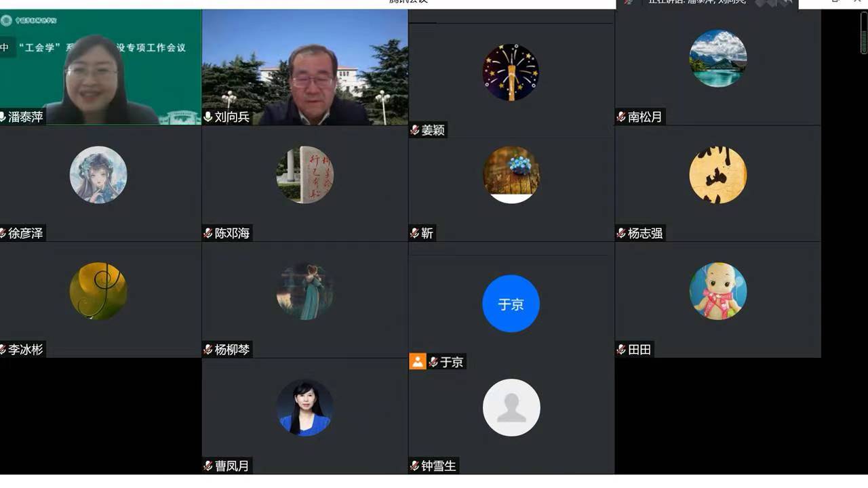Click the name label 田田
This screenshot has height=488, width=868.
(x=639, y=350)
